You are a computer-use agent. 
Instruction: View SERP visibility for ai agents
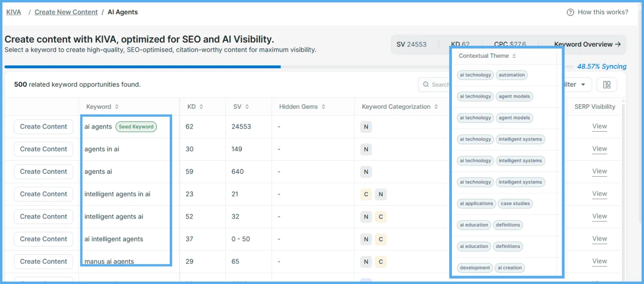[599, 127]
